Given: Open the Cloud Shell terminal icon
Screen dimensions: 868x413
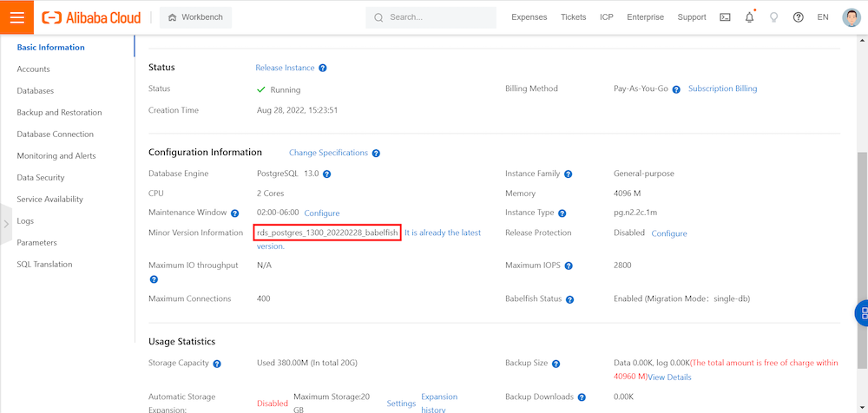Looking at the screenshot, I should click(x=725, y=17).
